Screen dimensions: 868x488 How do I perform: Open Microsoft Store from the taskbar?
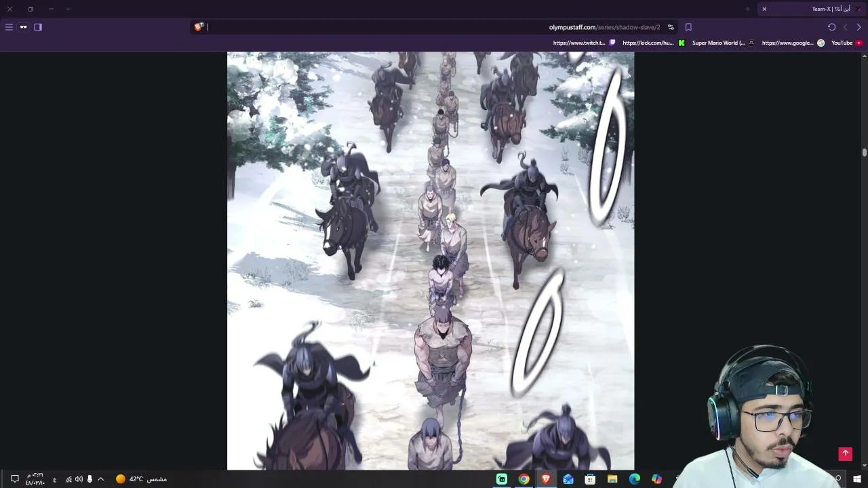[590, 479]
